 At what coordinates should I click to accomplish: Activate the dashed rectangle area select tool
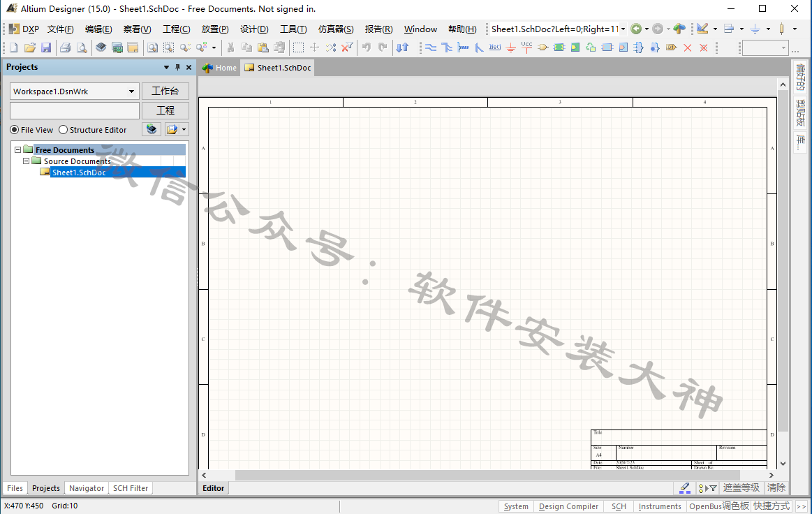point(298,47)
